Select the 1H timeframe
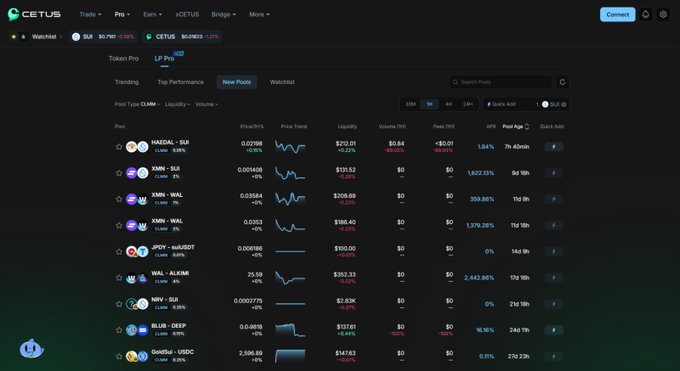The width and height of the screenshot is (680, 371). (429, 105)
